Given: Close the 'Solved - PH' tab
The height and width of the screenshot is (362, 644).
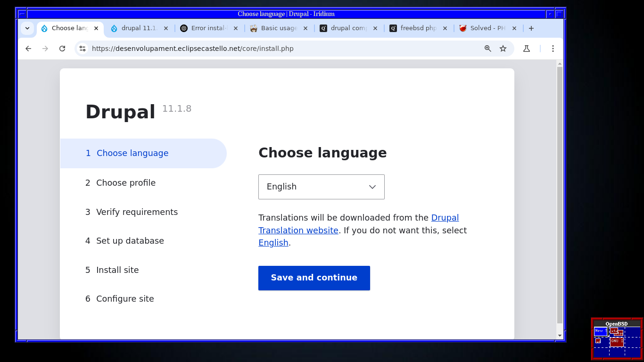Looking at the screenshot, I should 514,28.
